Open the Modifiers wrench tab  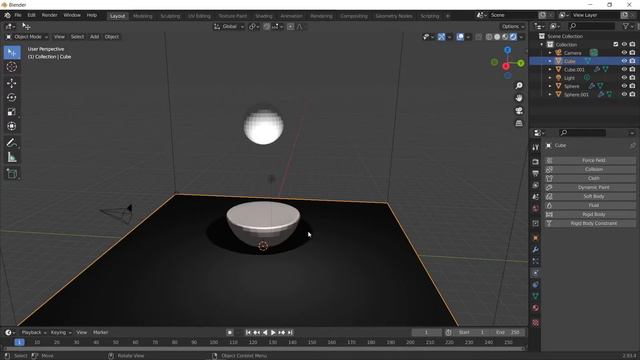[536, 249]
